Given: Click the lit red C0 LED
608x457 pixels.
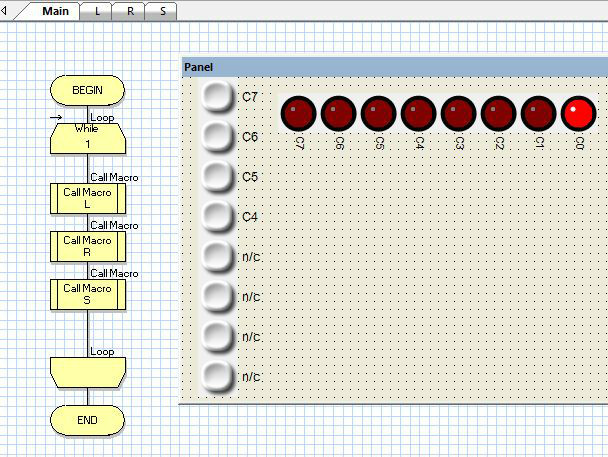Looking at the screenshot, I should [579, 114].
